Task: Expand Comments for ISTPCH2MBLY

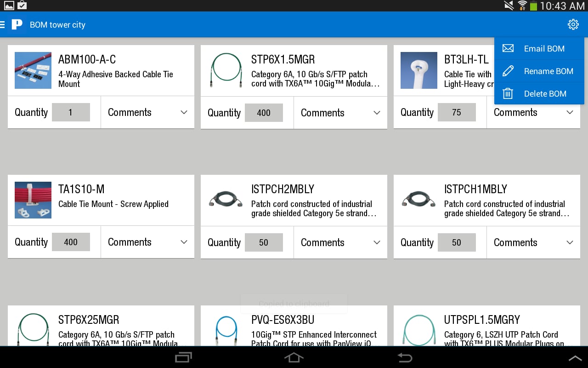Action: coord(340,242)
